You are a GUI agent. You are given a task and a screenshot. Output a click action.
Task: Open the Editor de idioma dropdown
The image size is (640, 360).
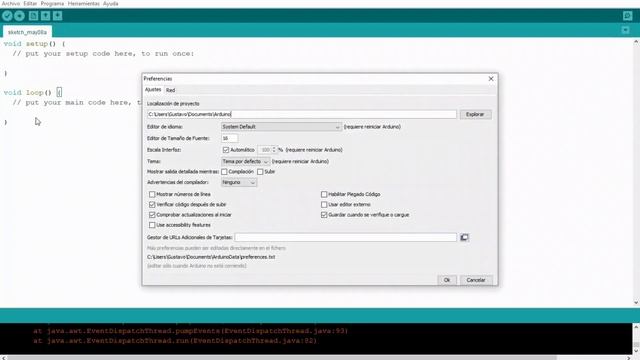[281, 127]
